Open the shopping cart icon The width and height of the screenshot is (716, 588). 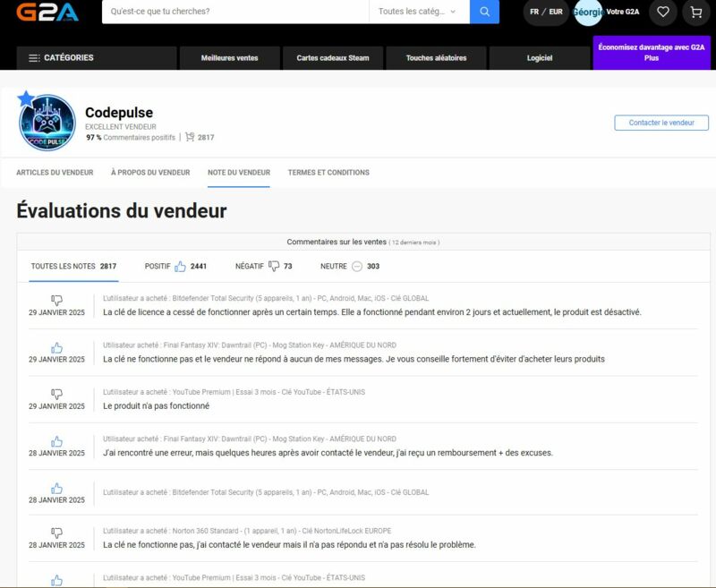(x=696, y=12)
